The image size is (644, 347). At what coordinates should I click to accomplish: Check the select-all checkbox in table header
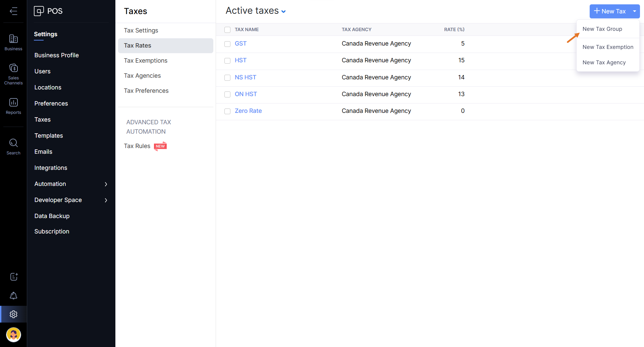(227, 30)
